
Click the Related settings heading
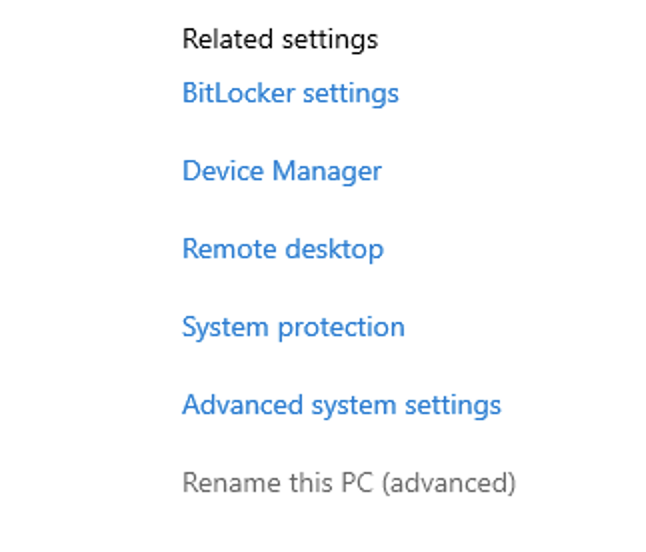point(280,40)
